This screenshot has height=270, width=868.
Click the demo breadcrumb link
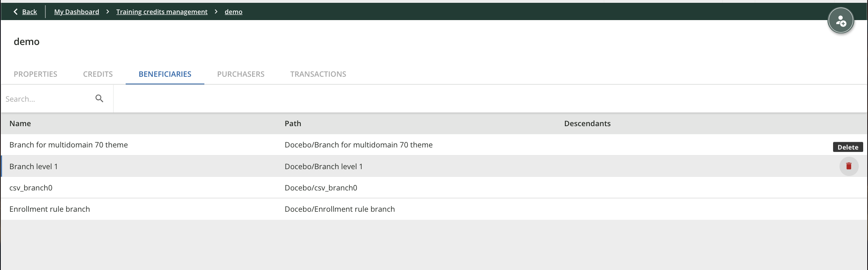tap(233, 12)
